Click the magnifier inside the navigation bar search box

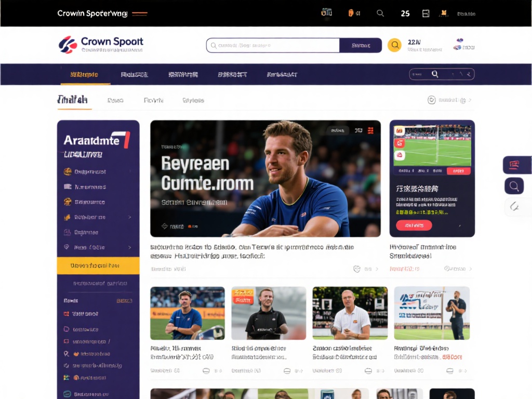coord(435,74)
